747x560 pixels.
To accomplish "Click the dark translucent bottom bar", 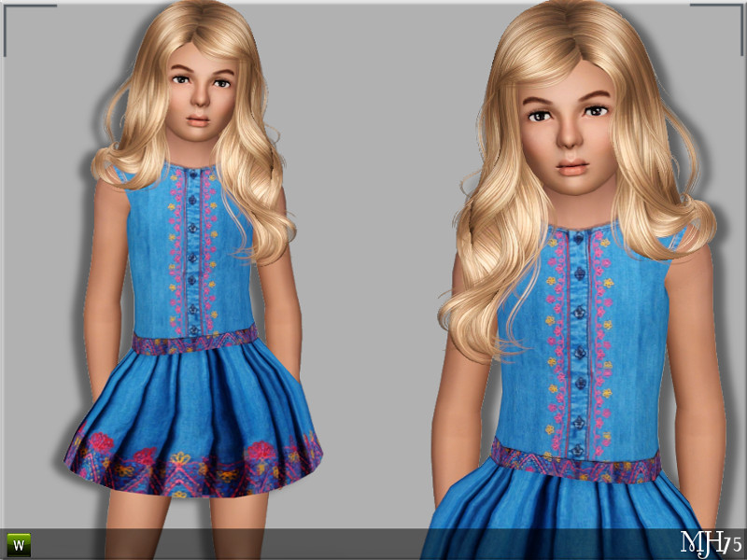I will (x=373, y=544).
